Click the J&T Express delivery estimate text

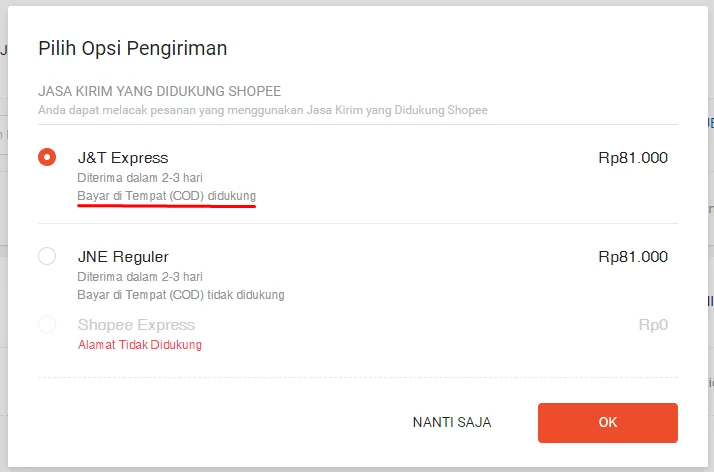point(140,177)
